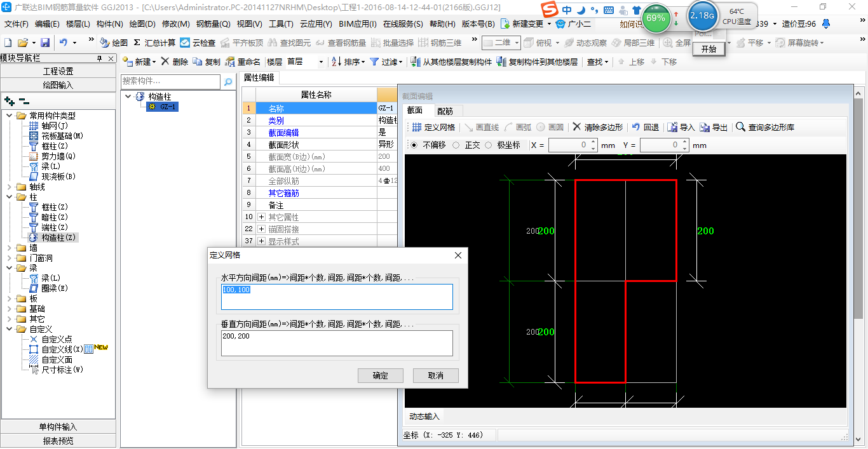Screen dimensions: 868x449
Task: Click 从其他楼层复制构件 icon
Action: pos(415,62)
